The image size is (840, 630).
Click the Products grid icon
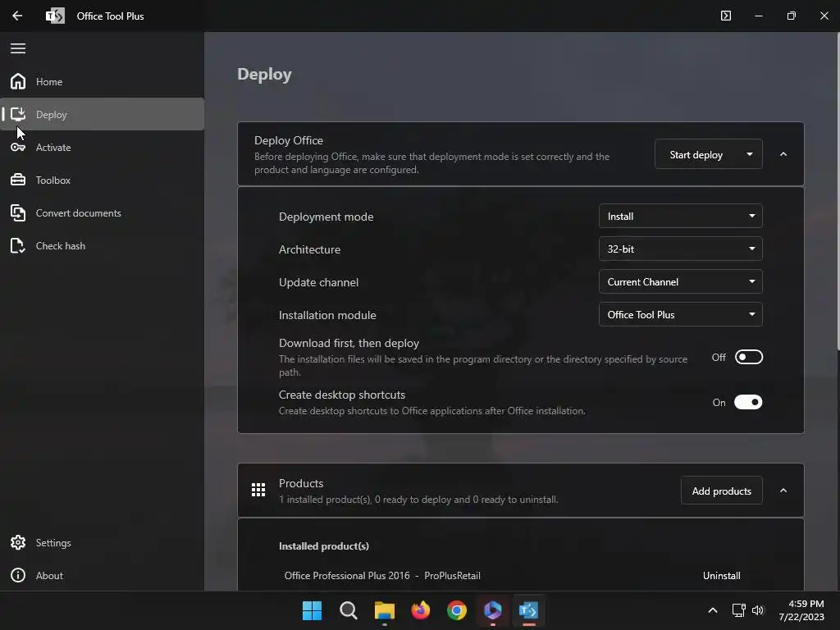[258, 490]
